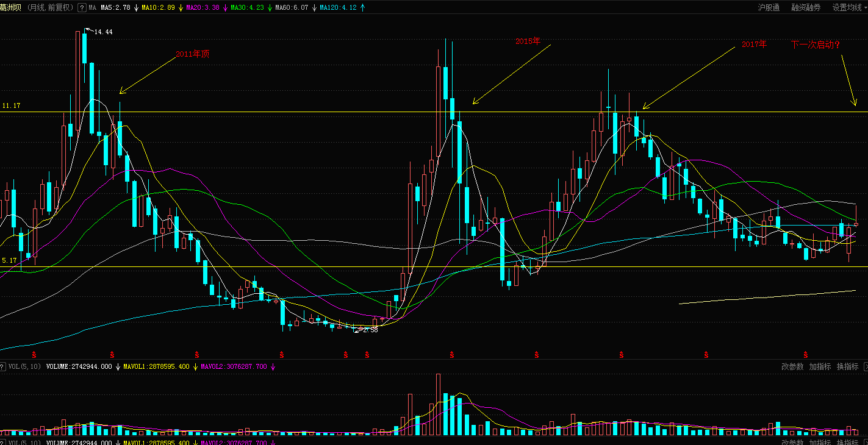Click the magenta down arrow after MAVOL2:3076287.700 above the volume bars
Image resolution: width=868 pixels, height=445 pixels.
click(273, 366)
